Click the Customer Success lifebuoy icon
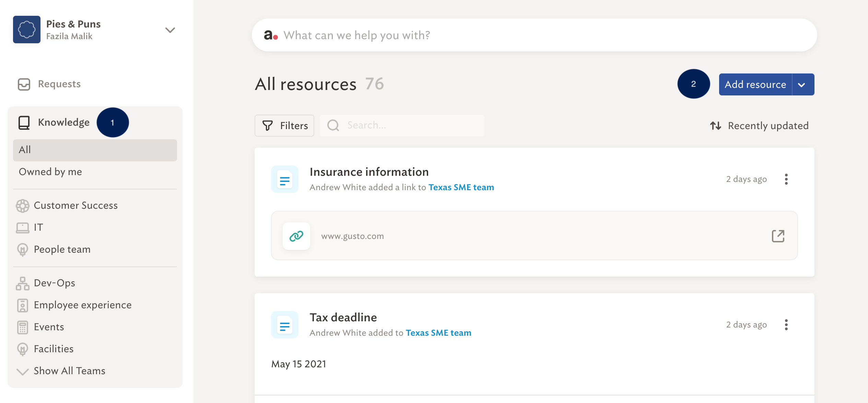The width and height of the screenshot is (868, 403). point(23,206)
